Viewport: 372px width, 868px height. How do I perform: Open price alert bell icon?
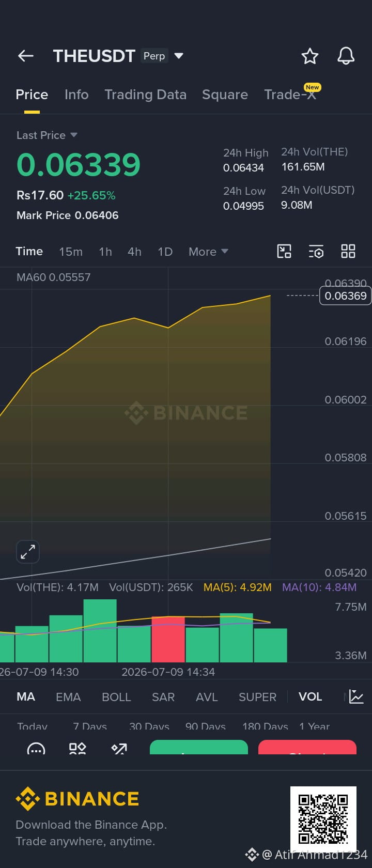(x=346, y=56)
